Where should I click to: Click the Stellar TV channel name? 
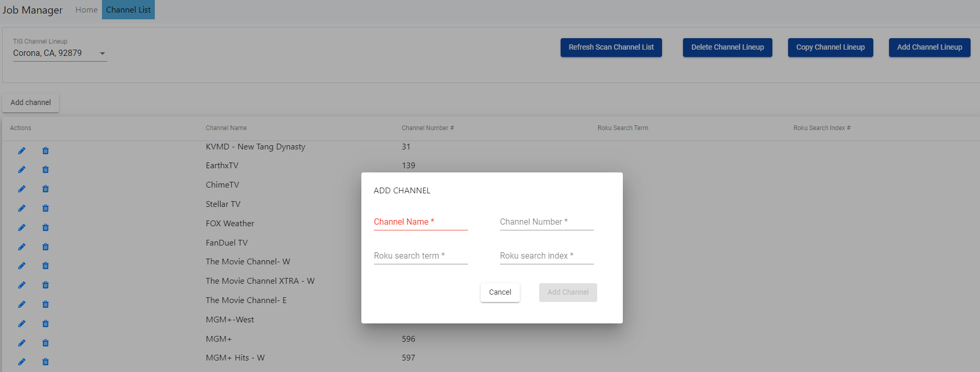coord(223,204)
